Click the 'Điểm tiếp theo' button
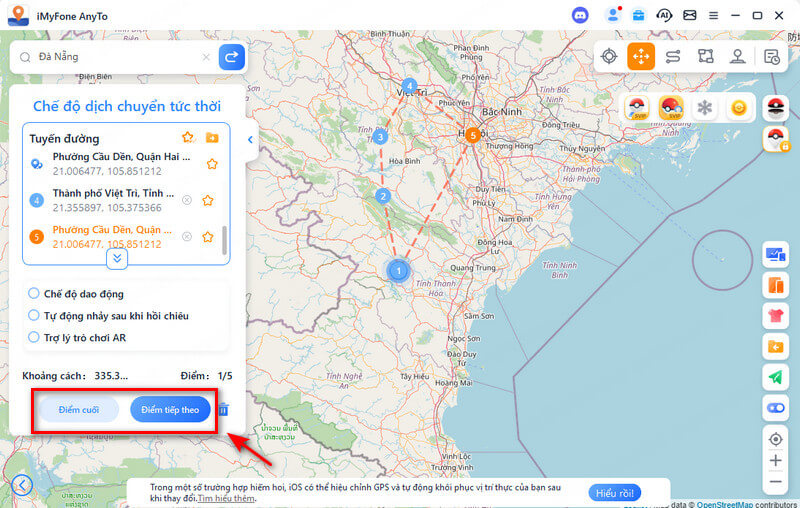This screenshot has height=508, width=800. coord(170,410)
